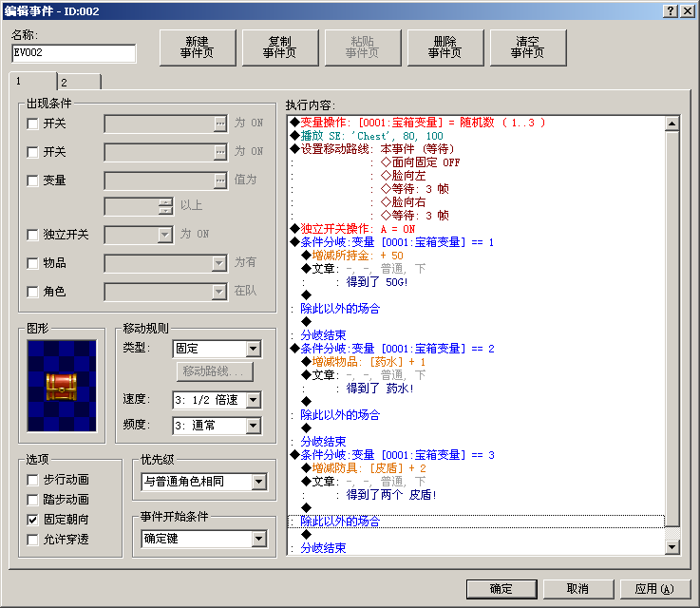
Task: Switch to event page tab 1
Action: (33, 82)
